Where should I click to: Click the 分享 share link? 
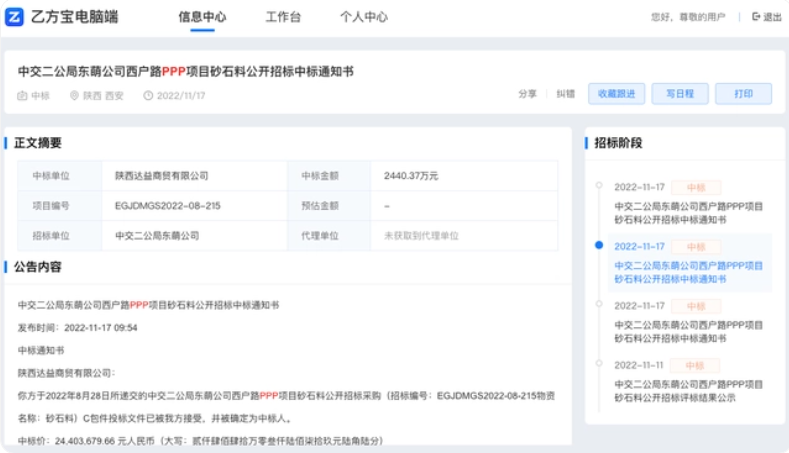point(527,94)
